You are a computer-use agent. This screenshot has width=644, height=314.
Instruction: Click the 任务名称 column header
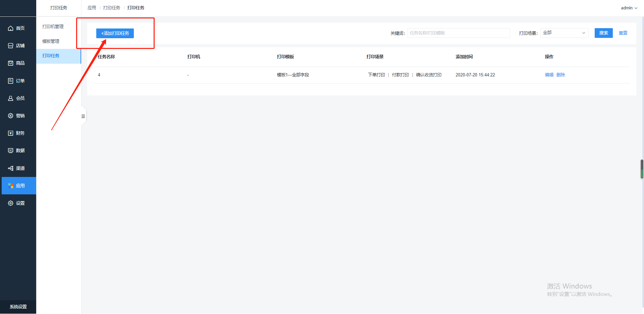(x=106, y=57)
